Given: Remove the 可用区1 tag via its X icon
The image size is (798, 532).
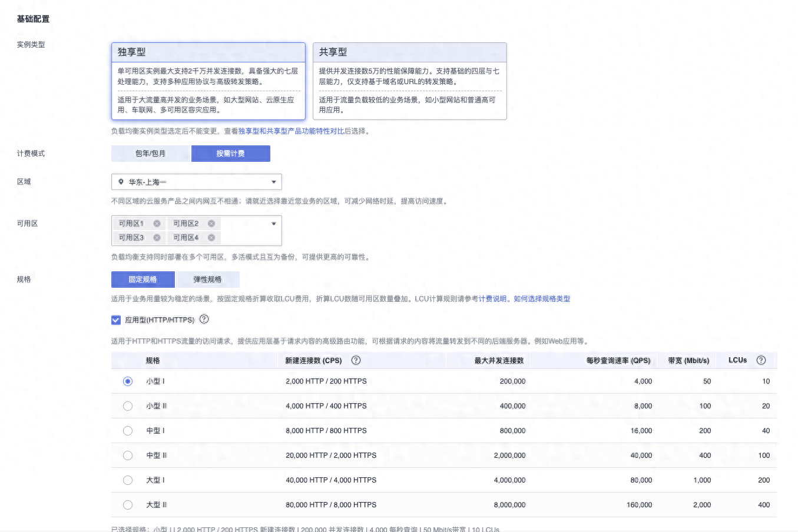Looking at the screenshot, I should [x=155, y=223].
